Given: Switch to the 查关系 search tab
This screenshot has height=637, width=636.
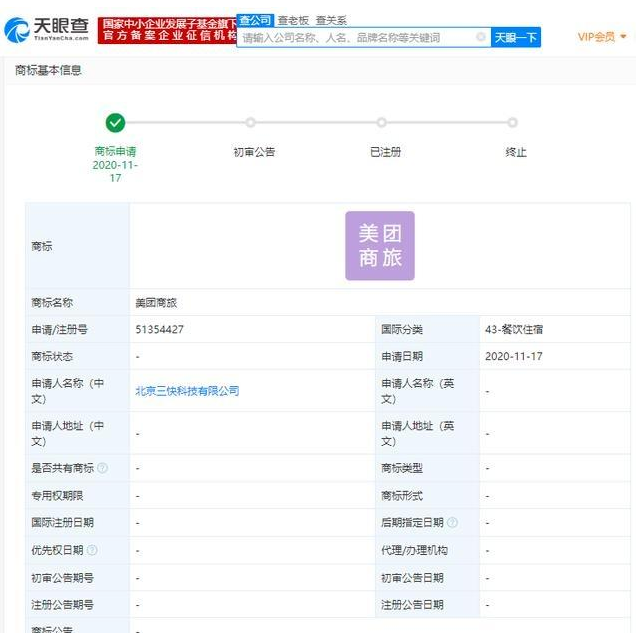Looking at the screenshot, I should tap(331, 20).
